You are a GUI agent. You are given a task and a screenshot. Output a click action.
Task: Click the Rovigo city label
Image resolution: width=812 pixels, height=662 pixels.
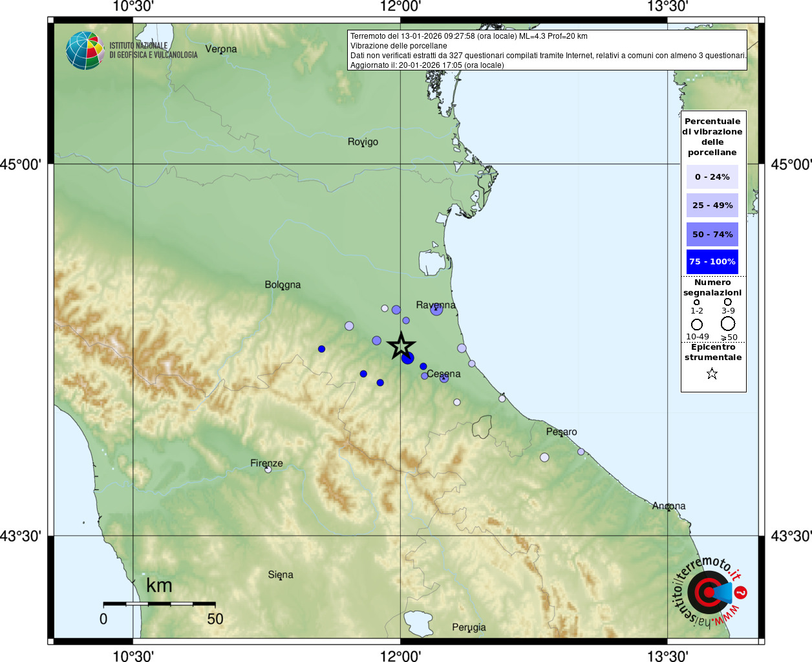(363, 142)
